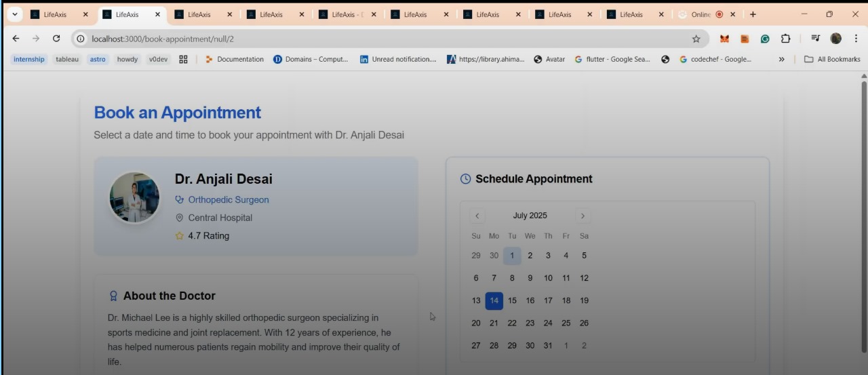
Task: Reload the current page
Action: pyautogui.click(x=56, y=39)
